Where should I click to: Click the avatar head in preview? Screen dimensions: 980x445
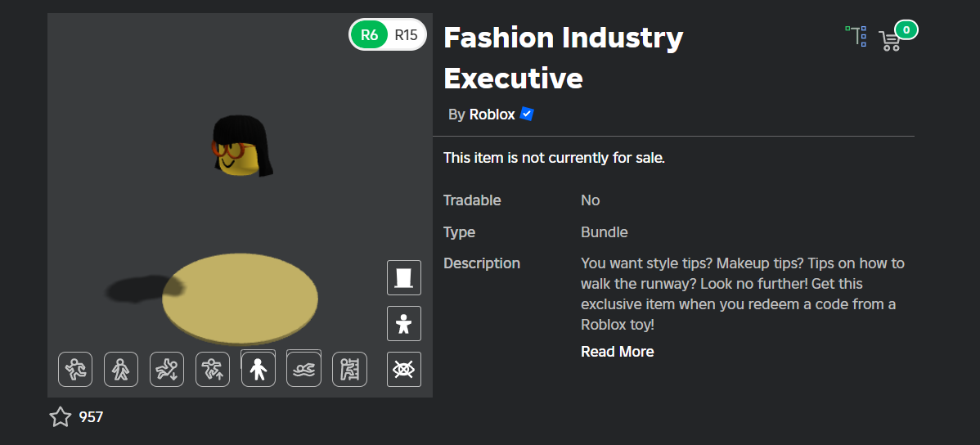(x=242, y=147)
